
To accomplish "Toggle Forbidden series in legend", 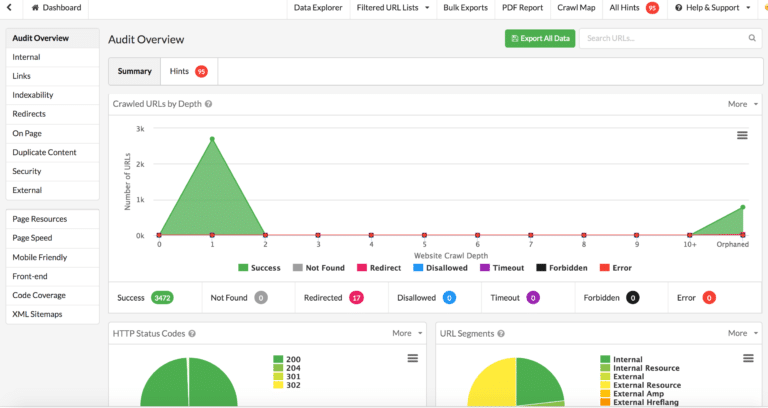I will (562, 268).
